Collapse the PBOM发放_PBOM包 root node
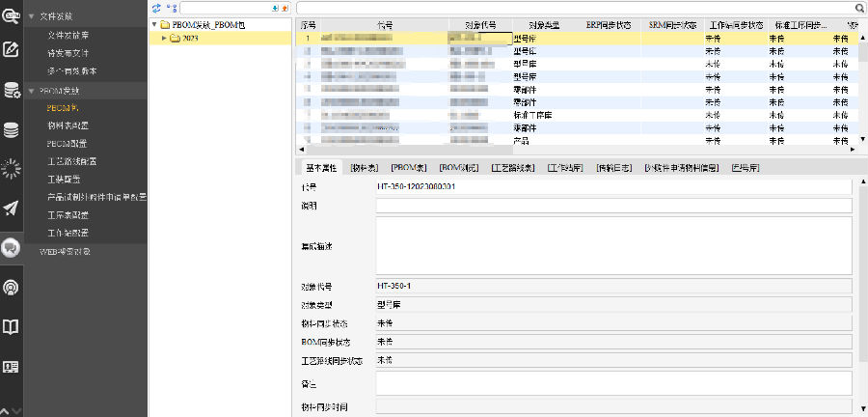This screenshot has width=868, height=417. click(155, 24)
